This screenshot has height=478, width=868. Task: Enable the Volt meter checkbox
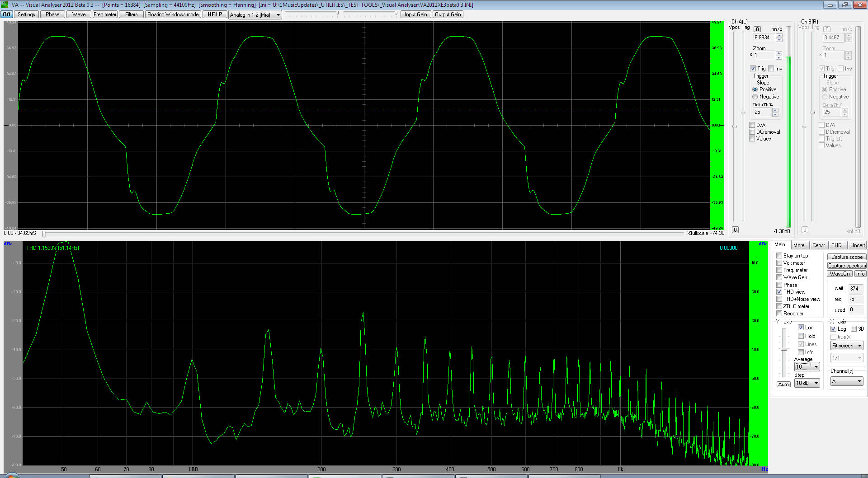[779, 263]
